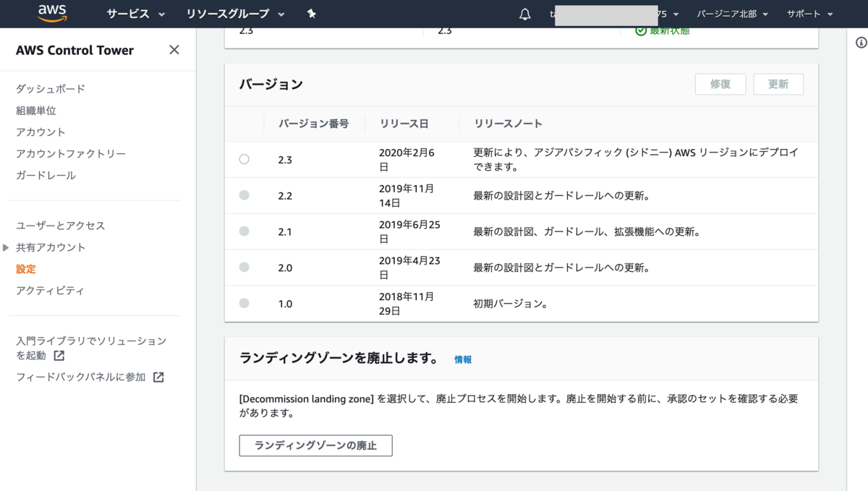
Task: Go to ダッシュボード in sidebar
Action: tap(51, 88)
